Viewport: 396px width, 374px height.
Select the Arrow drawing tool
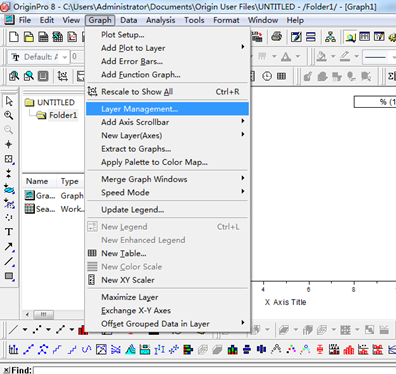click(x=9, y=247)
